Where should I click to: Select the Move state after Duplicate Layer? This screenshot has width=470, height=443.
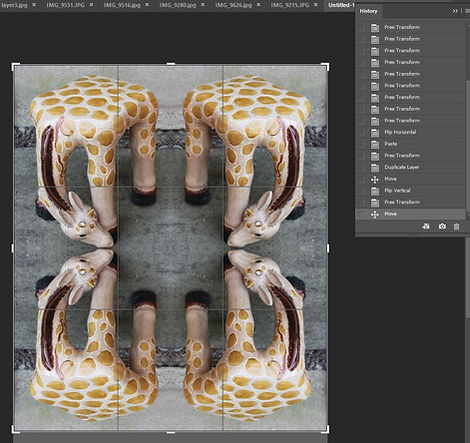click(x=411, y=179)
